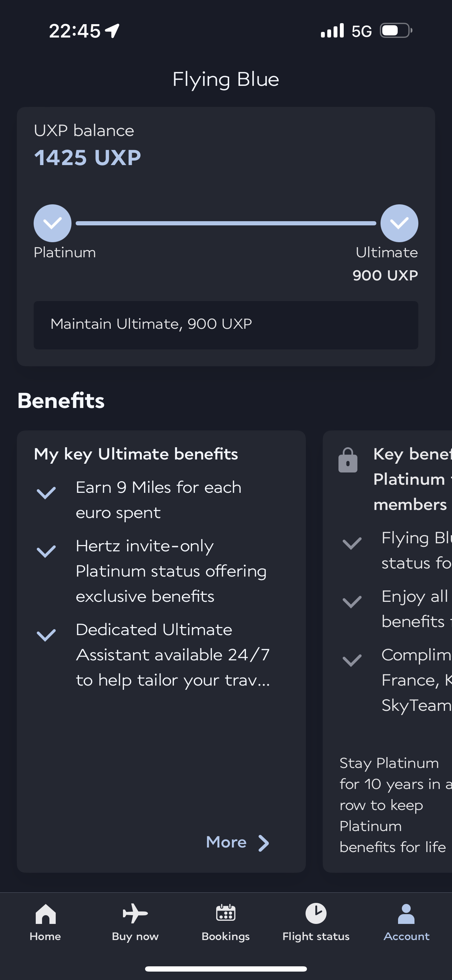452x980 pixels.
Task: Tap the More link on benefits card
Action: (226, 842)
